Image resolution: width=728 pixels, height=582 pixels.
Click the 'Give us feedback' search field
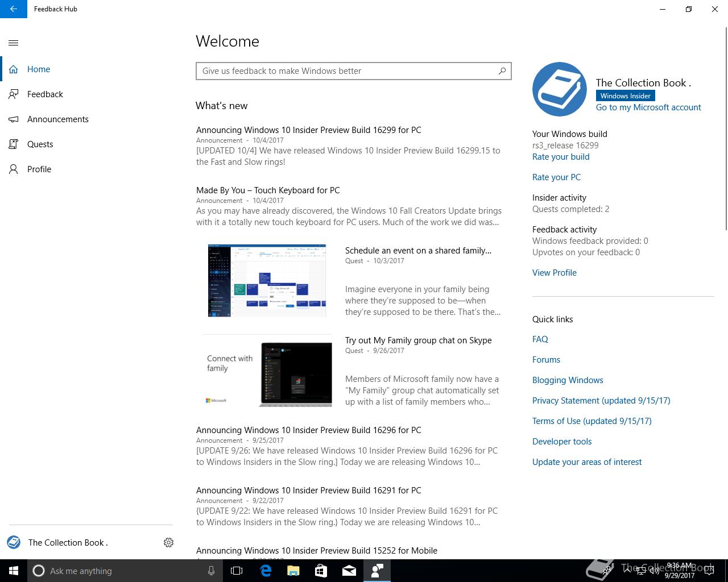pos(354,71)
